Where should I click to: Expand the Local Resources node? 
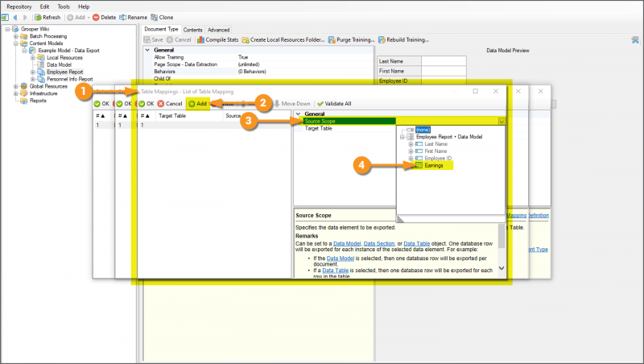tap(33, 57)
